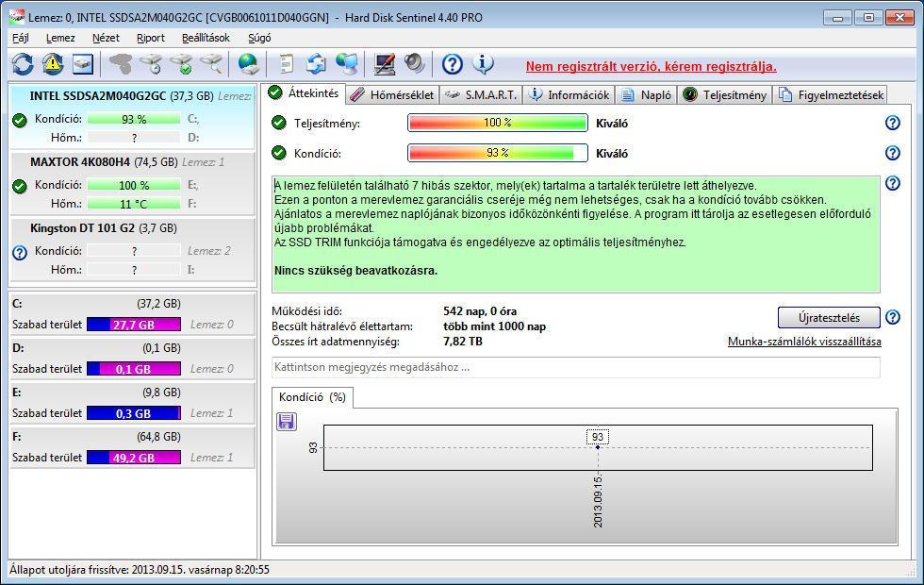This screenshot has height=585, width=924.
Task: Switch to the Áttekintés tab
Action: pos(304,93)
